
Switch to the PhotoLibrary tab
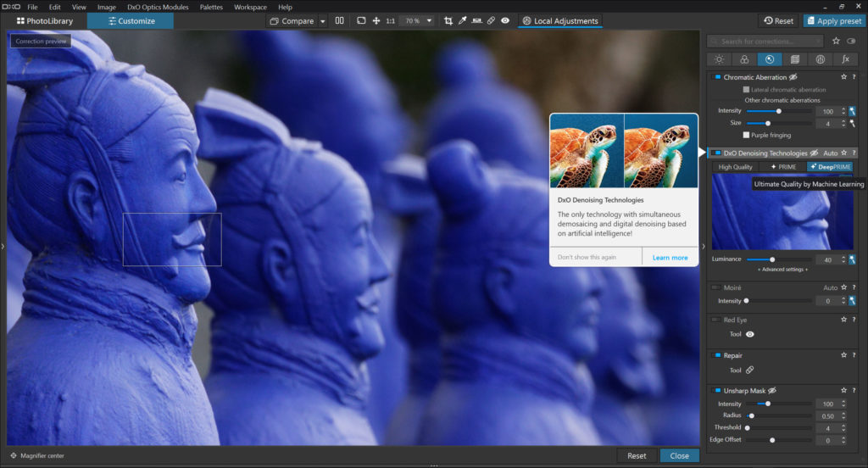[44, 21]
